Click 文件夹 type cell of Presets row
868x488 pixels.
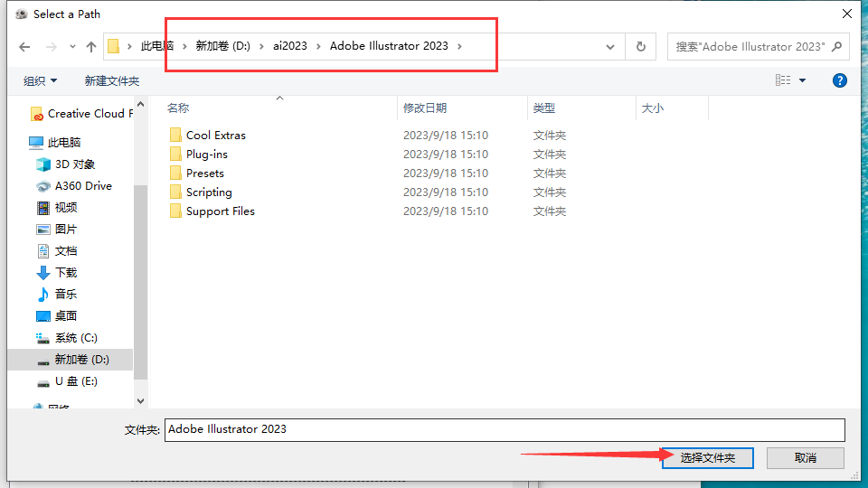549,174
